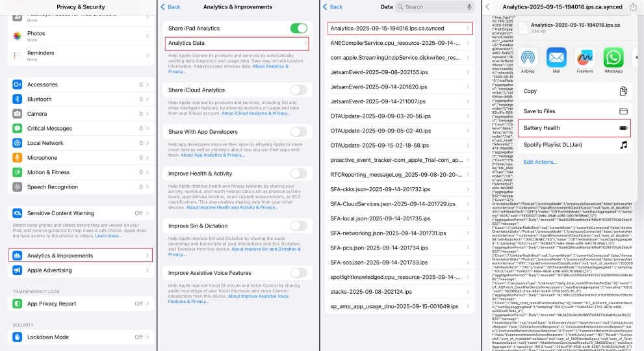Share the file via WhatsApp
The image size is (644, 351).
613,58
